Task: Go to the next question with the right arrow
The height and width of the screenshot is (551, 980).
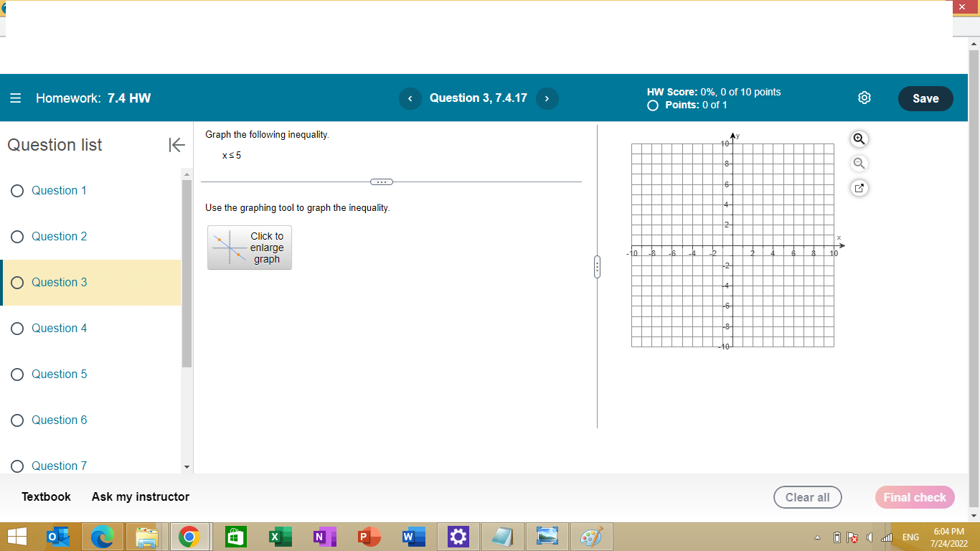Action: 547,98
